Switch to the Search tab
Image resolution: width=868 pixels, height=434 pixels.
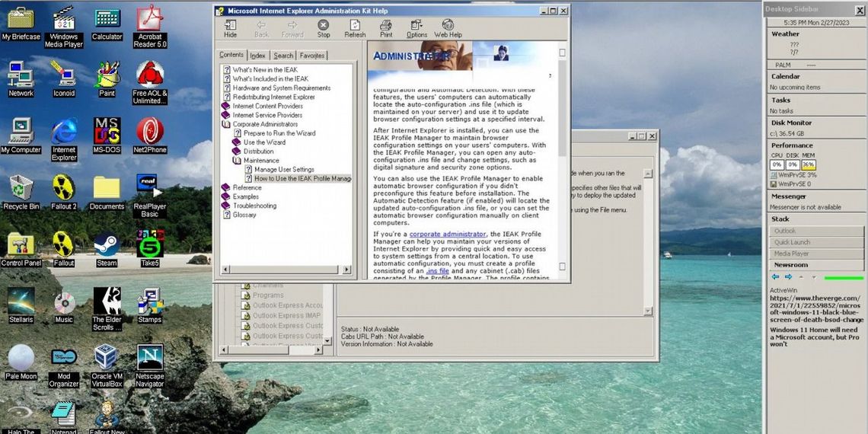click(283, 56)
